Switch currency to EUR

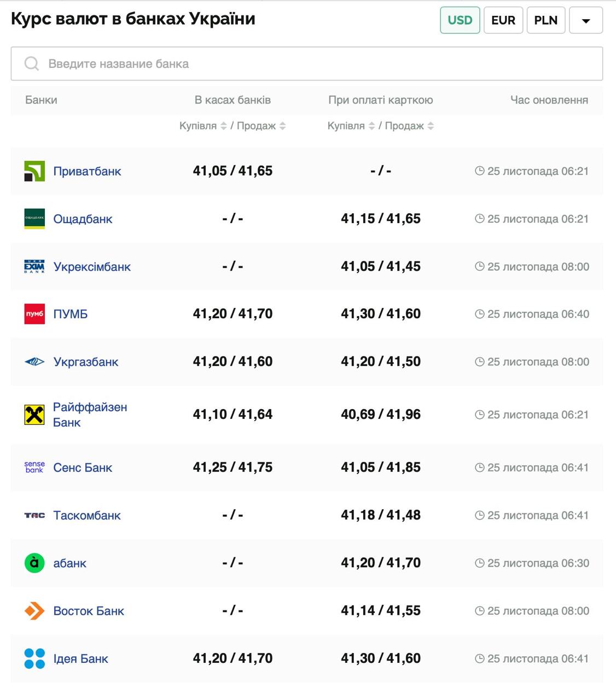coord(503,20)
